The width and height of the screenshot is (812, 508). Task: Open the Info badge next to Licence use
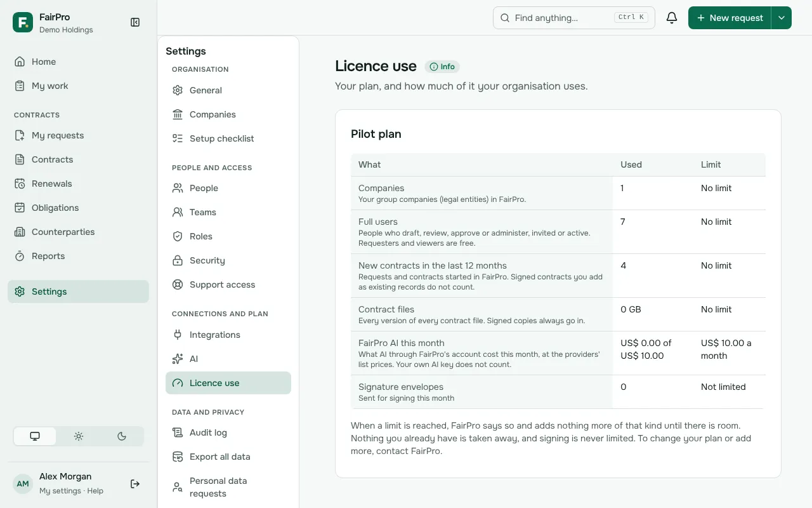(x=442, y=67)
